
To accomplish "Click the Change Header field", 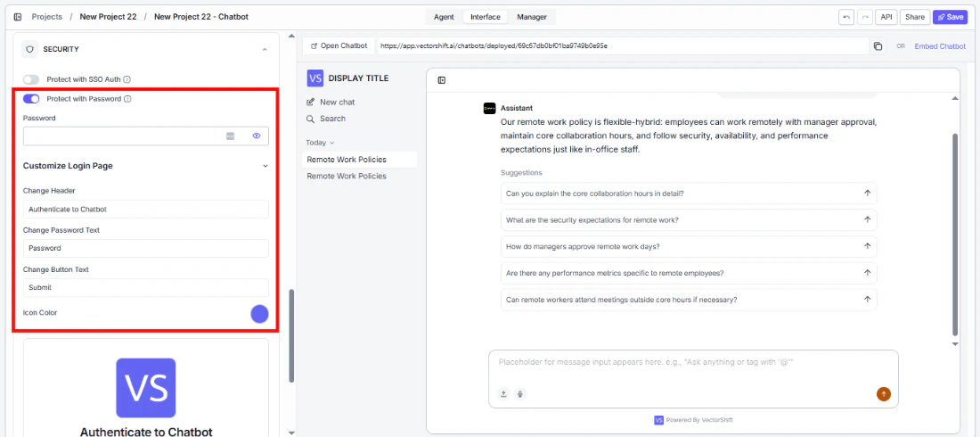I will point(145,209).
